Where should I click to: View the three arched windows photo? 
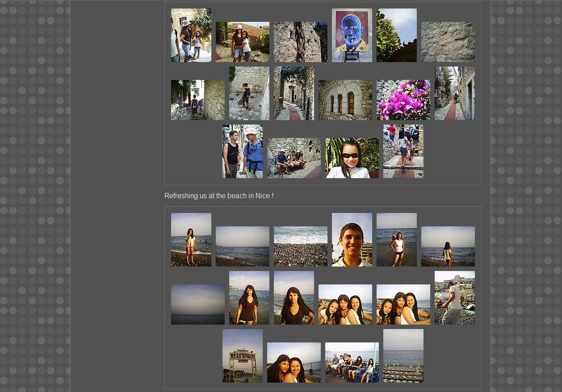(345, 100)
